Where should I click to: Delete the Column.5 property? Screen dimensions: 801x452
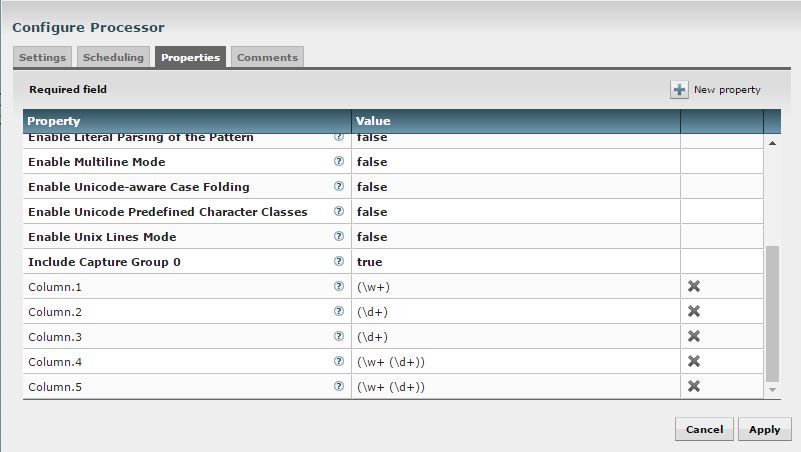click(x=694, y=387)
